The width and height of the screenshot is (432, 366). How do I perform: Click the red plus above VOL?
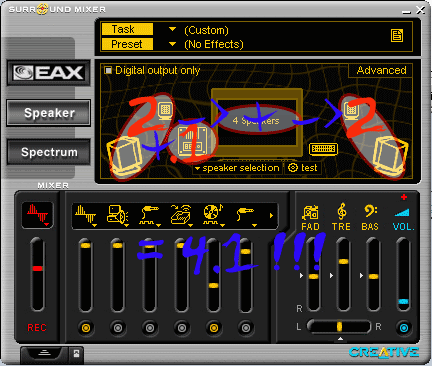pyautogui.click(x=404, y=197)
